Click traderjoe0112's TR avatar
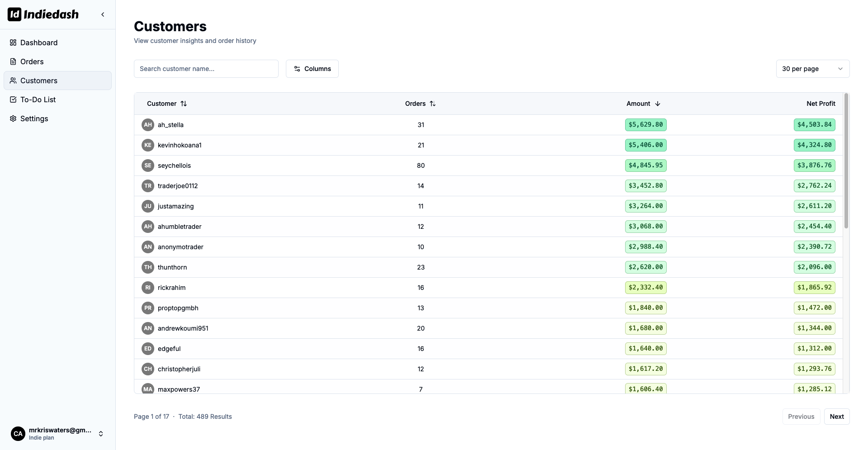Image resolution: width=868 pixels, height=450 pixels. tap(148, 186)
